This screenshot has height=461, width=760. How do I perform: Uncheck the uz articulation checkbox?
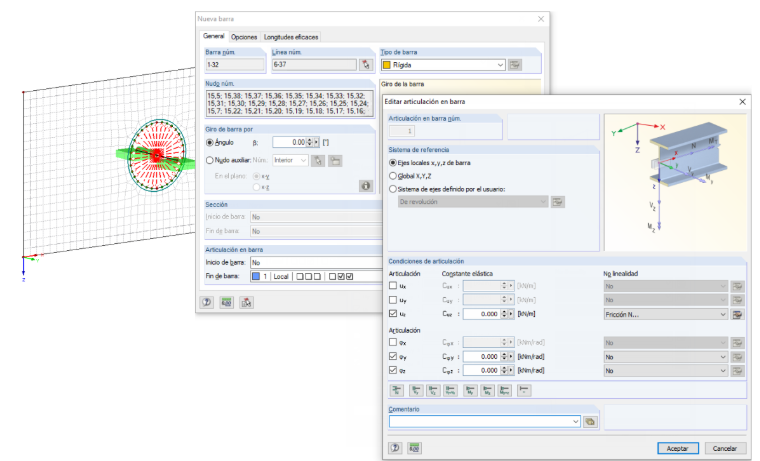tap(393, 314)
